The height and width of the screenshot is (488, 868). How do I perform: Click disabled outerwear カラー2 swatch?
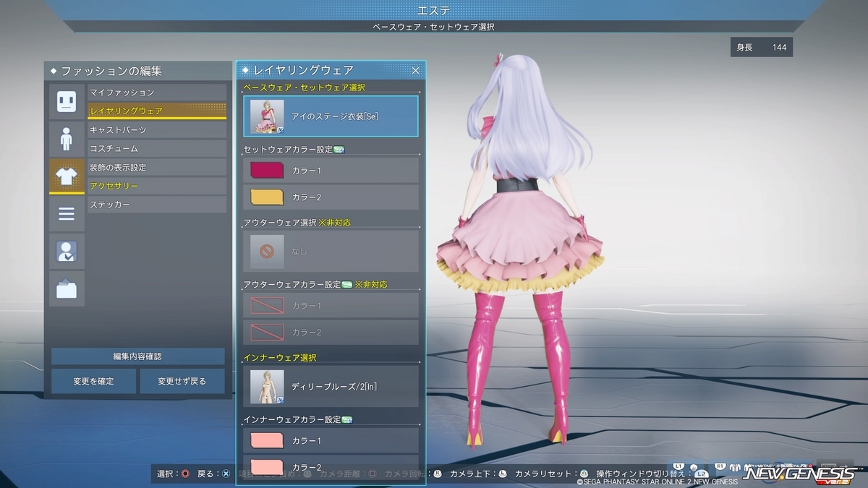pos(266,333)
